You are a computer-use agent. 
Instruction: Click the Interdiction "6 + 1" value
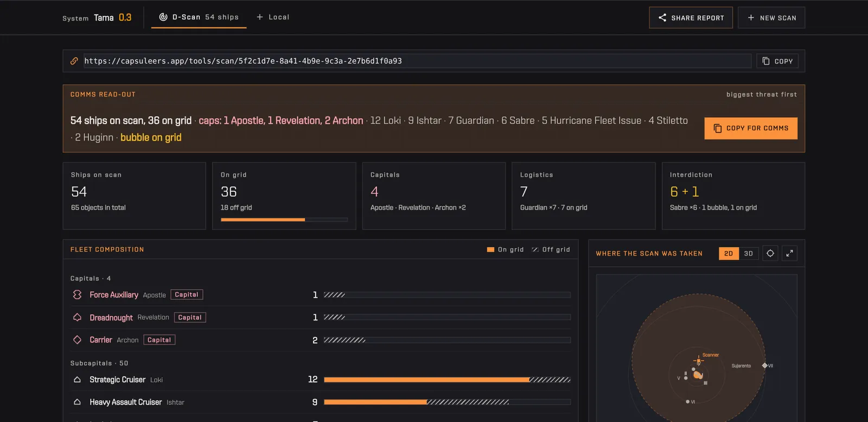point(685,191)
